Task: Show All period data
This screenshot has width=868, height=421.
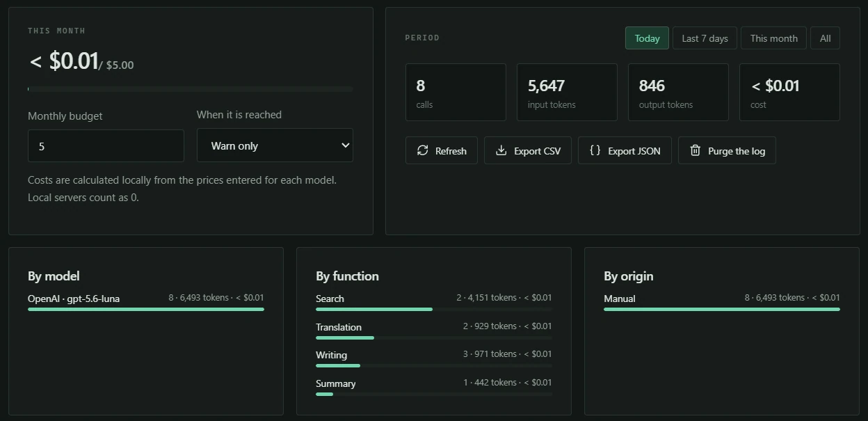Action: 825,38
